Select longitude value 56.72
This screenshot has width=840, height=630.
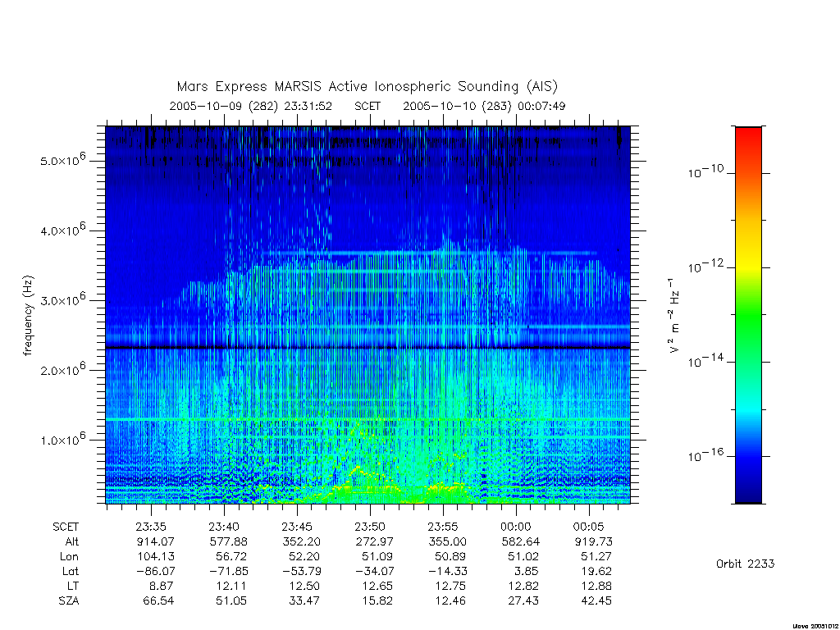pyautogui.click(x=232, y=557)
